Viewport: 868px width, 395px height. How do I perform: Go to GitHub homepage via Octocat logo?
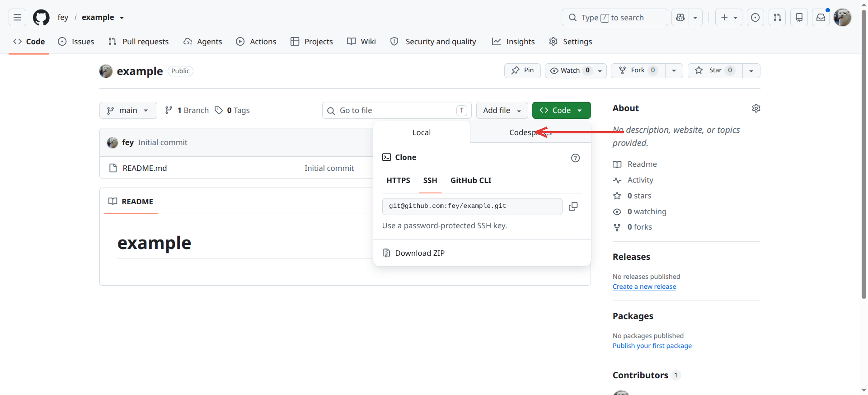(x=41, y=18)
